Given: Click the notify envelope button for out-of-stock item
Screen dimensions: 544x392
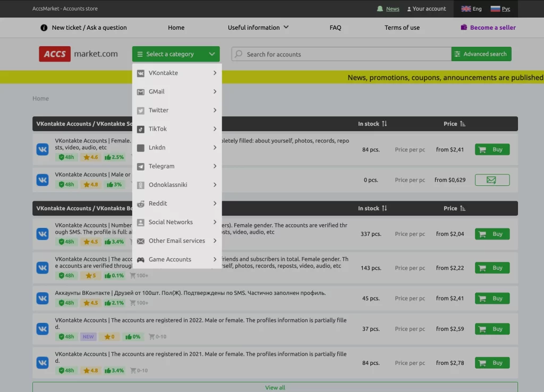Looking at the screenshot, I should click(492, 180).
